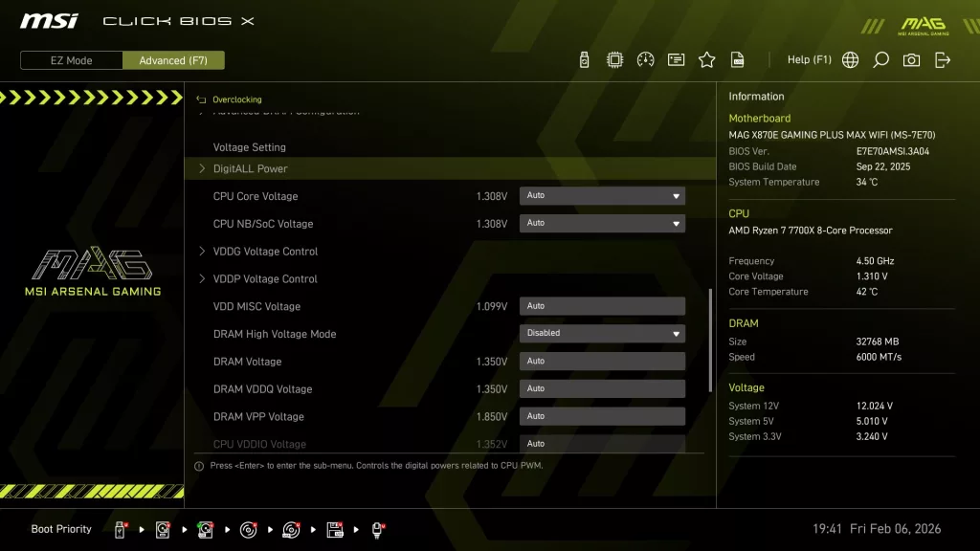Open the M-Flash USB update icon
The image size is (980, 551).
pyautogui.click(x=582, y=59)
